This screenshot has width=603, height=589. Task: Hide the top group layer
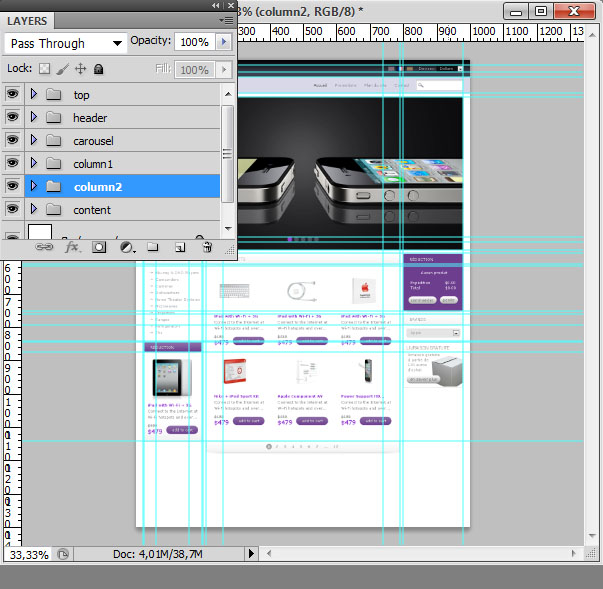pos(12,94)
